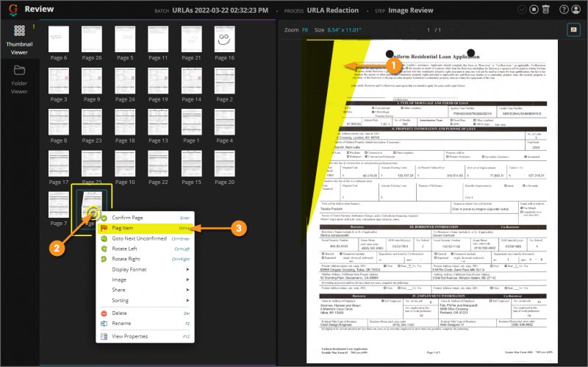This screenshot has width=588, height=367.
Task: Select the Page 16 smiley thumbnail
Action: tap(225, 39)
